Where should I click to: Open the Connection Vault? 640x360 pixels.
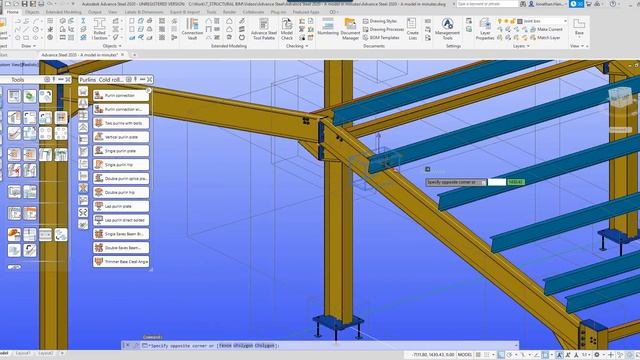[x=192, y=29]
